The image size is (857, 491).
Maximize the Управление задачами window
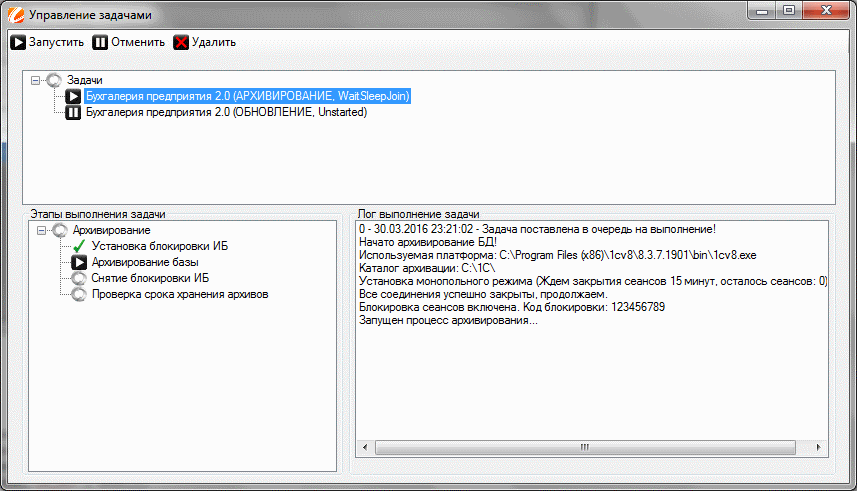coord(789,10)
